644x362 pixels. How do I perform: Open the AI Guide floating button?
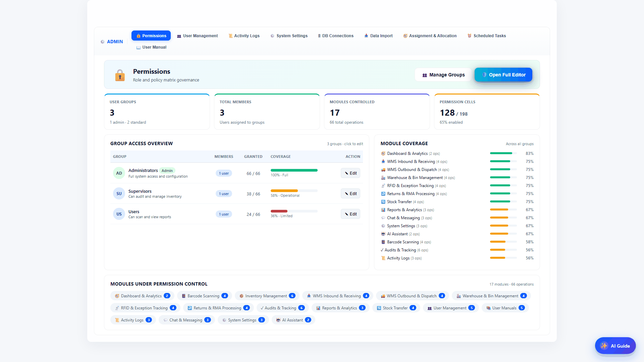click(x=615, y=346)
